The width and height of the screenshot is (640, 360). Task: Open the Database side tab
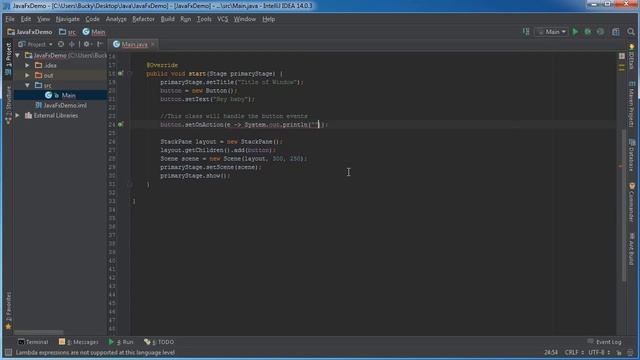631,155
